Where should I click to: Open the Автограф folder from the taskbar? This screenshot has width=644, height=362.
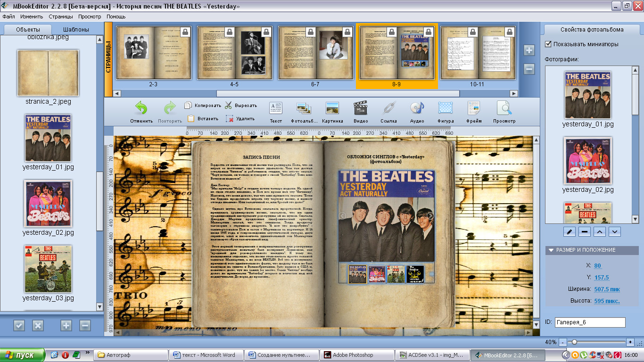coord(131,355)
